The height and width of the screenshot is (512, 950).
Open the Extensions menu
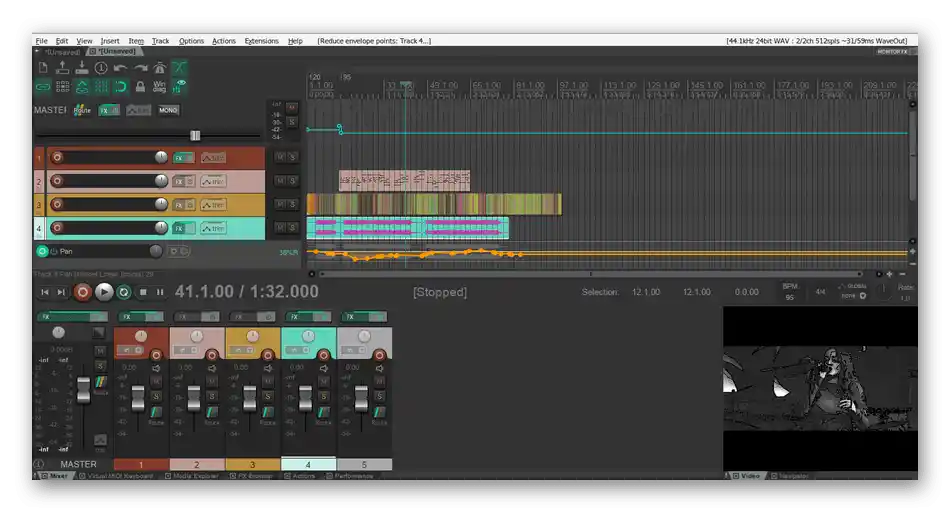[x=262, y=41]
